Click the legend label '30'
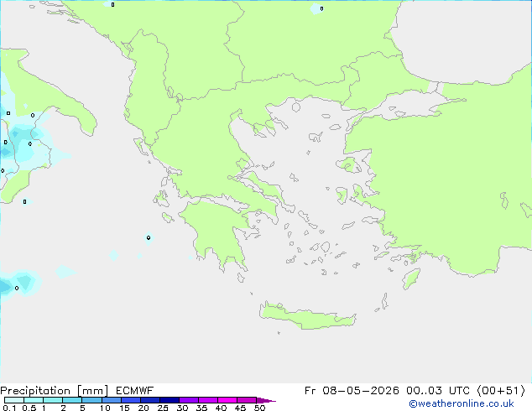Viewport: 532px width, 411px height. coord(182,408)
